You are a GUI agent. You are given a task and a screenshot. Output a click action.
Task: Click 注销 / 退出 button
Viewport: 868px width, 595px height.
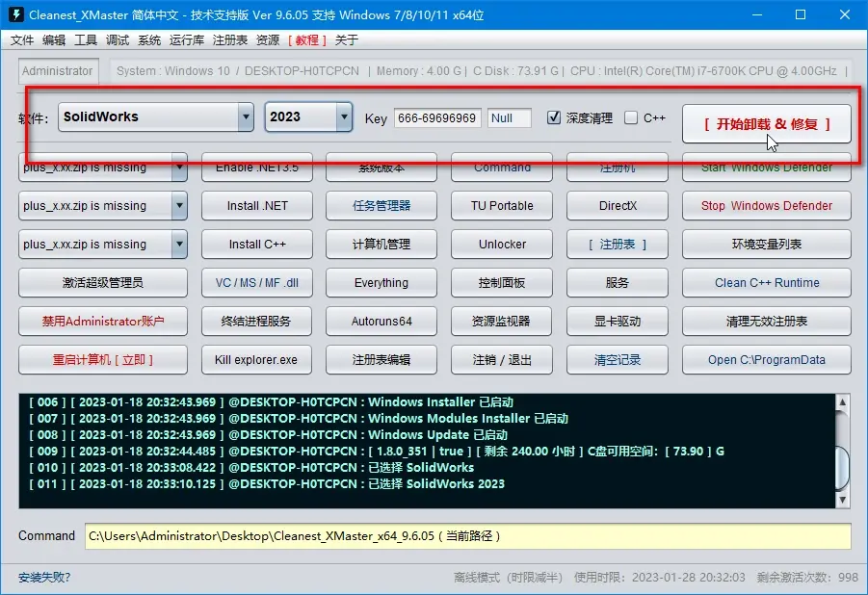pyautogui.click(x=502, y=360)
